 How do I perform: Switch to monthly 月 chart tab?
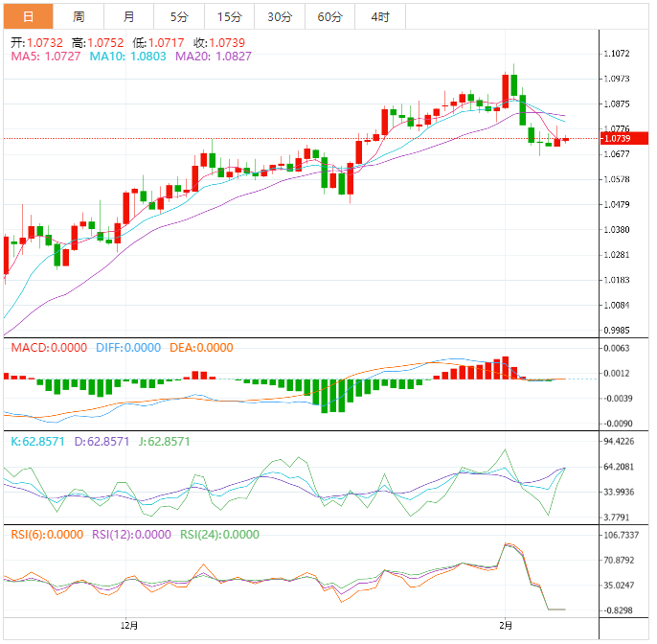[x=129, y=17]
